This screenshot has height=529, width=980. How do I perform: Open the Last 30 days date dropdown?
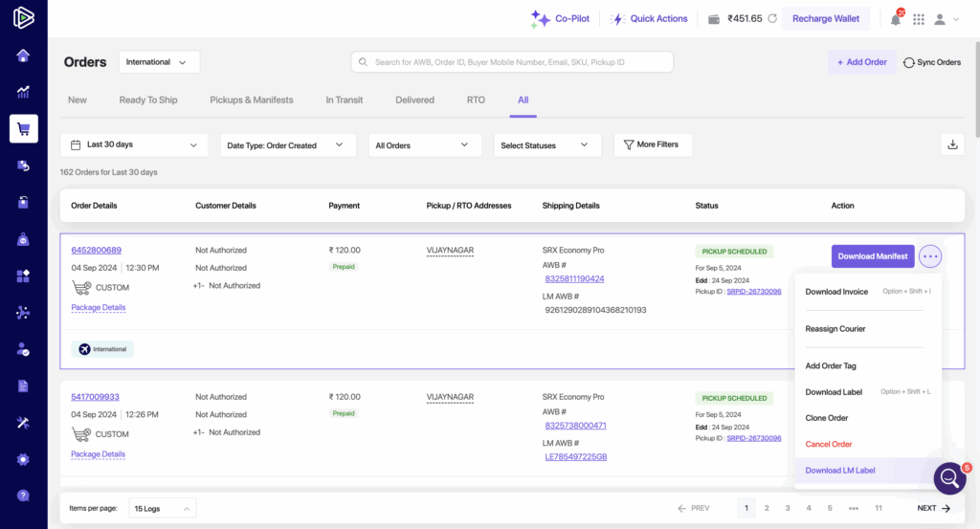[134, 144]
